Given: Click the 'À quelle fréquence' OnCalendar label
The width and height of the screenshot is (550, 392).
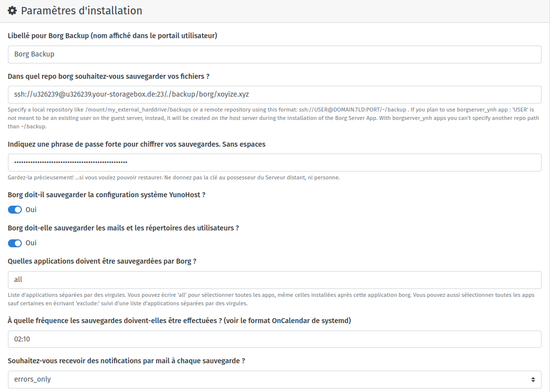Looking at the screenshot, I should coord(180,321).
